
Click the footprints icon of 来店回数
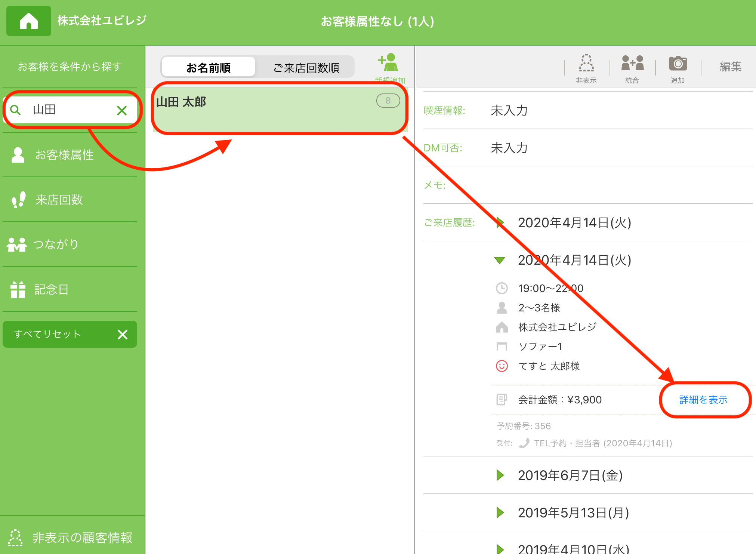[x=19, y=200]
